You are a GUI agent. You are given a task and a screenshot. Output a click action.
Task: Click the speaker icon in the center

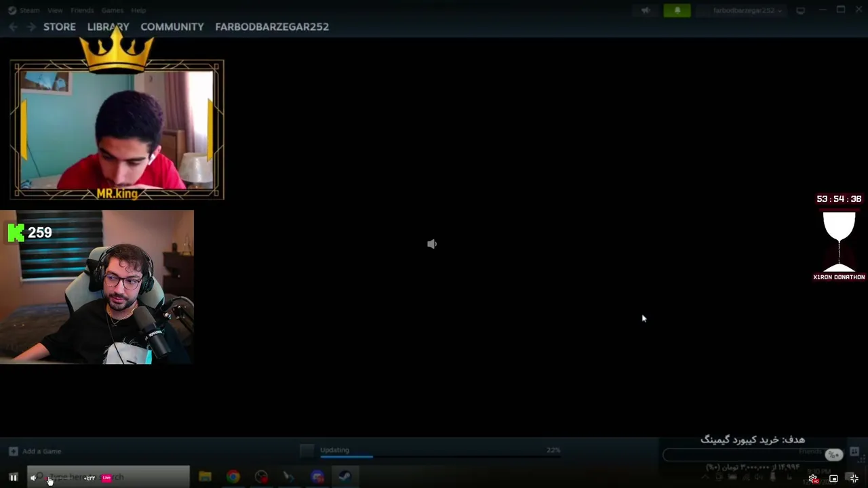(x=432, y=244)
